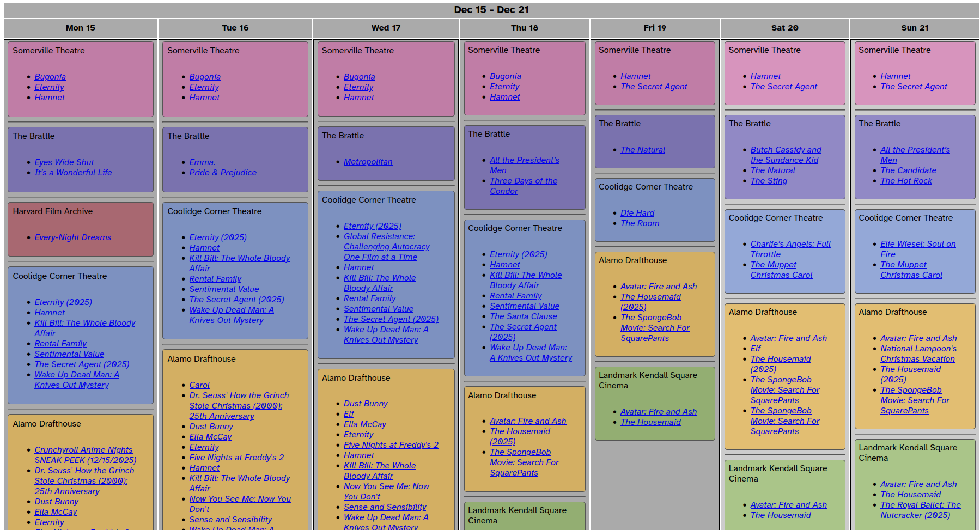Click Global Resistance: Challenging Autocracy link
Viewport: 980px width, 530px height.
(x=379, y=236)
